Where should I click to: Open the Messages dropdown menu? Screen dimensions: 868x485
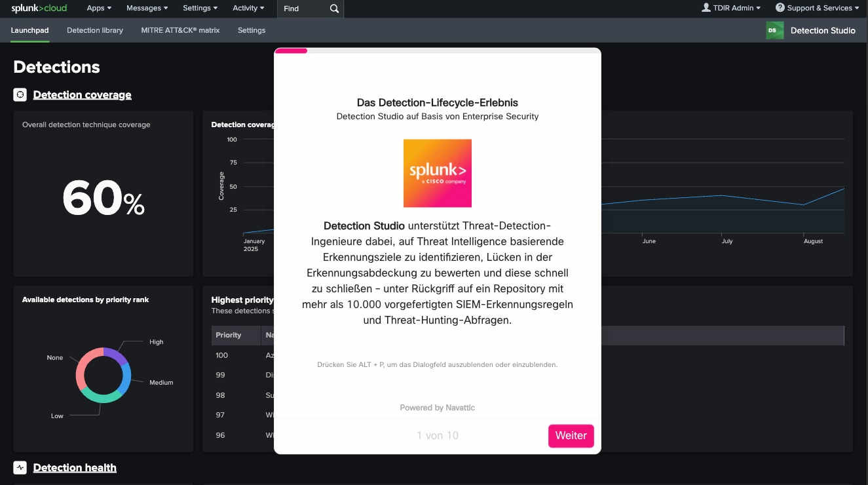tap(147, 9)
